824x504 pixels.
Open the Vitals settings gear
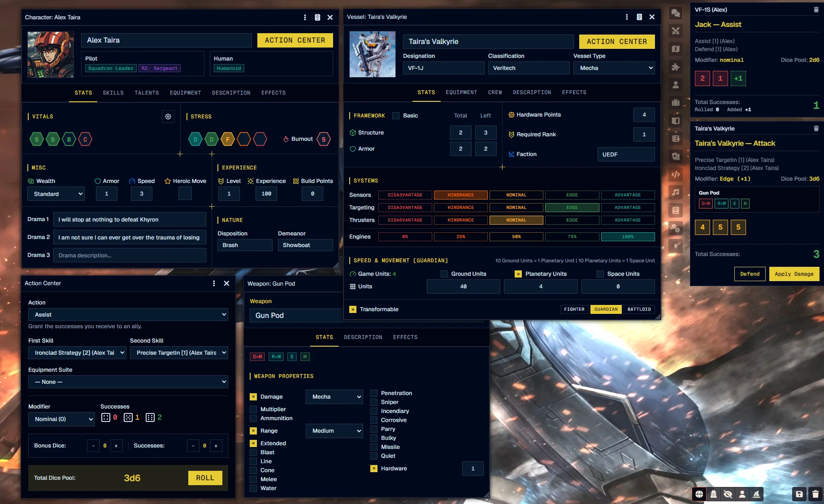(x=168, y=117)
